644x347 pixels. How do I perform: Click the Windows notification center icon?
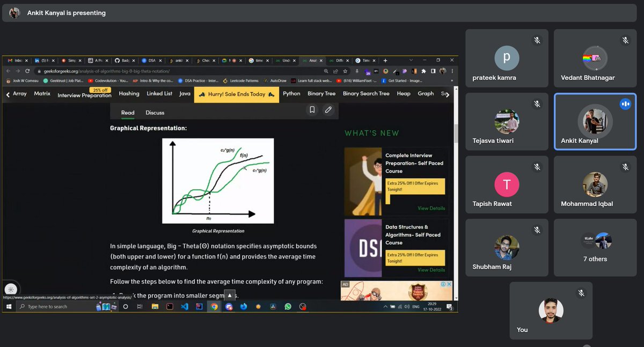pos(451,307)
